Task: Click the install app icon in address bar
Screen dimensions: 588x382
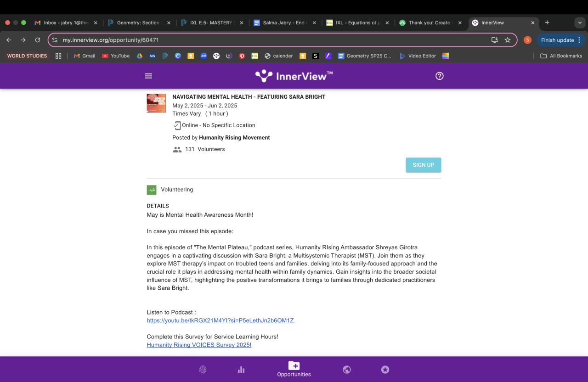Action: pyautogui.click(x=495, y=40)
